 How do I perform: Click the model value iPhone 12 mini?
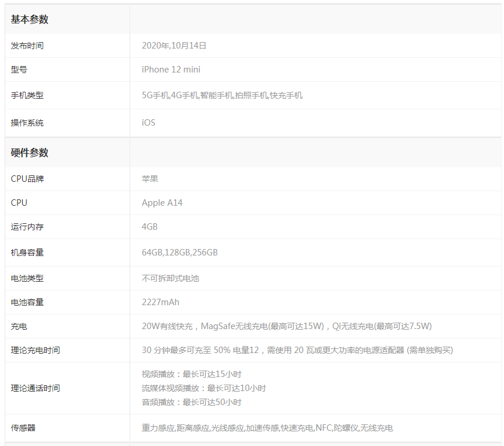[171, 70]
